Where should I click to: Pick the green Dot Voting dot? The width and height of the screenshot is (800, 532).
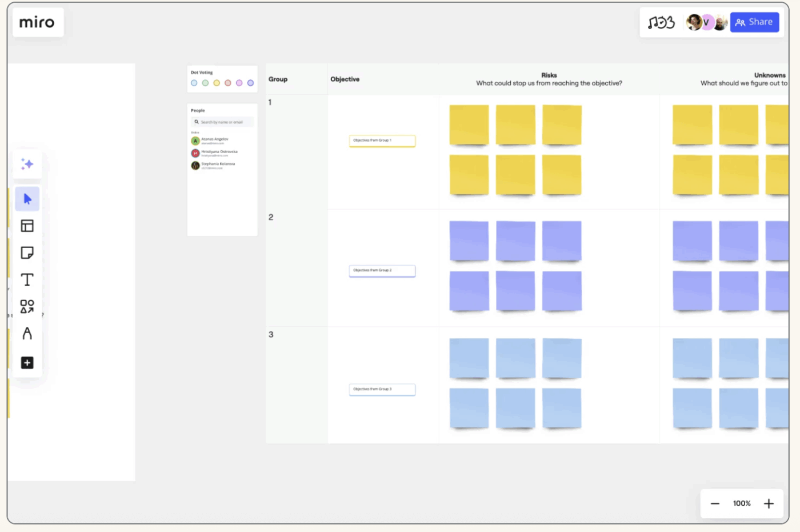[x=205, y=83]
